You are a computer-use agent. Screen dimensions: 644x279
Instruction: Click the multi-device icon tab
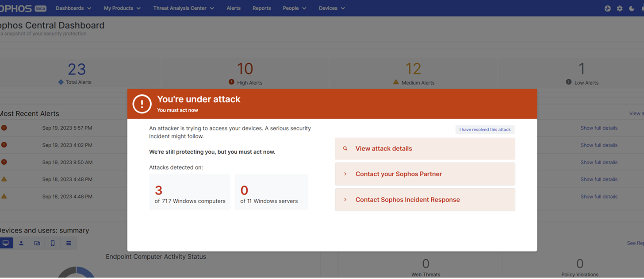pos(37,243)
